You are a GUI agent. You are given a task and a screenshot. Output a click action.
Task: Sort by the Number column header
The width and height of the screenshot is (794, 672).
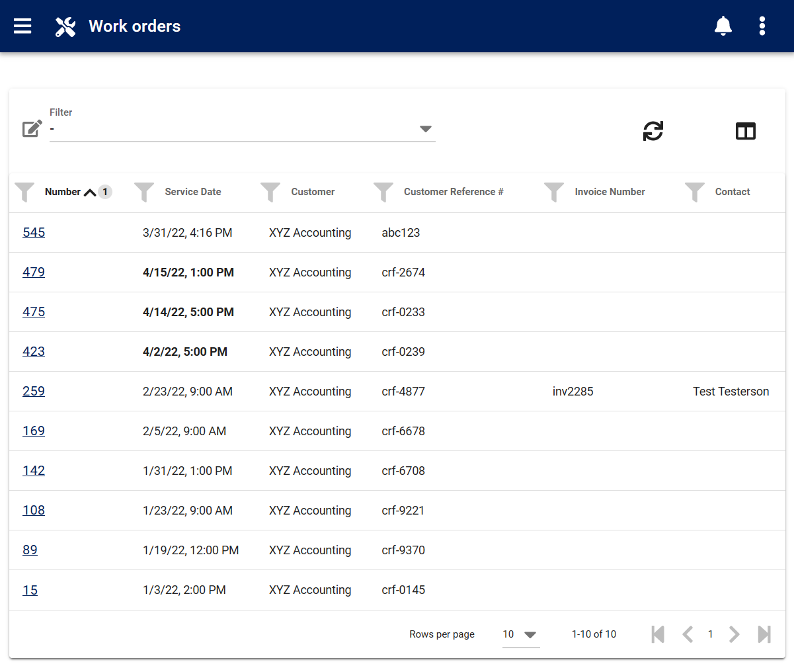tap(63, 192)
